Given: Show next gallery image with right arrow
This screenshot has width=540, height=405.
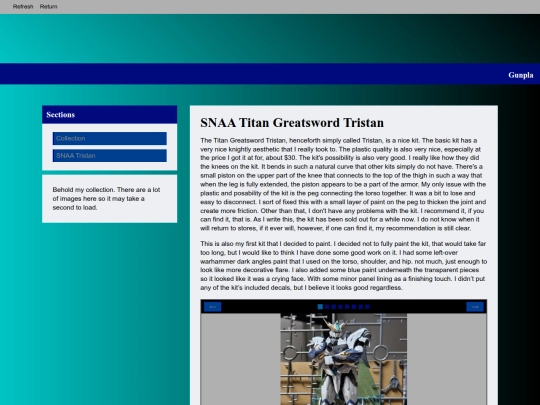Looking at the screenshot, I should [x=475, y=307].
